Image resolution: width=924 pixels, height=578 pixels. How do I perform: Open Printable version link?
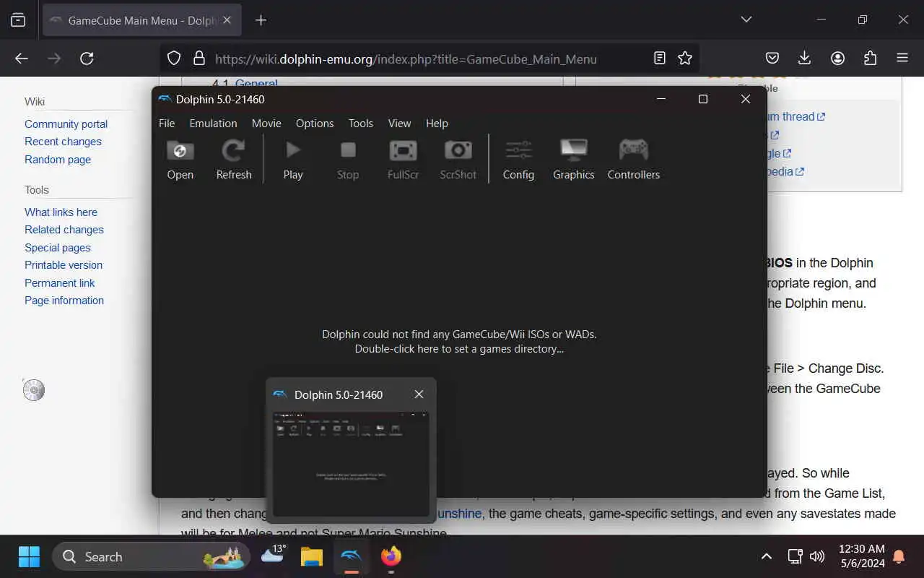point(64,265)
